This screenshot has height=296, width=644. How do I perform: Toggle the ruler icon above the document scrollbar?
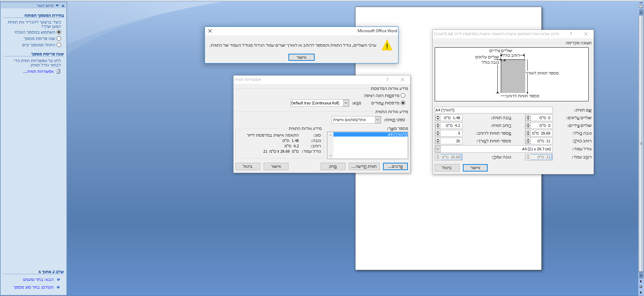(x=641, y=6)
